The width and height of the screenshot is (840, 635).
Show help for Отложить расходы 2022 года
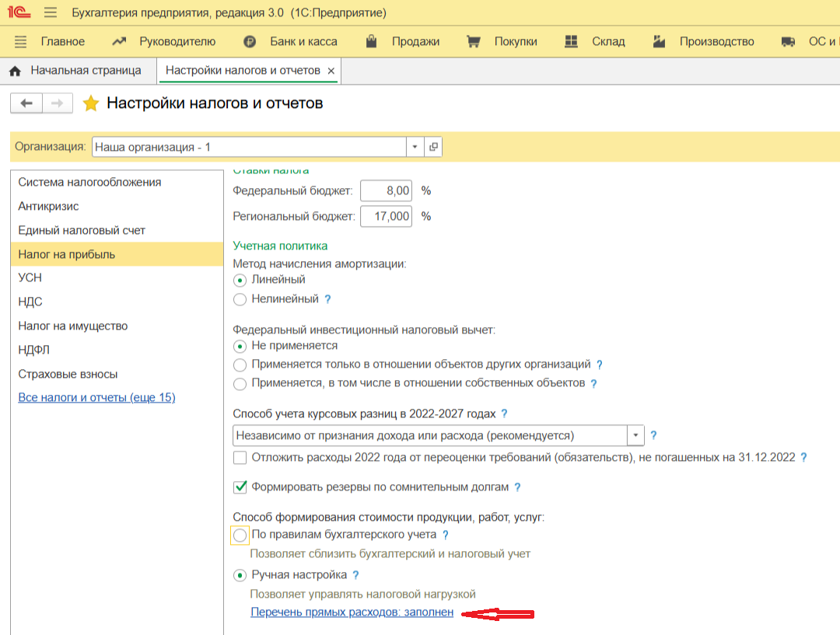(803, 458)
